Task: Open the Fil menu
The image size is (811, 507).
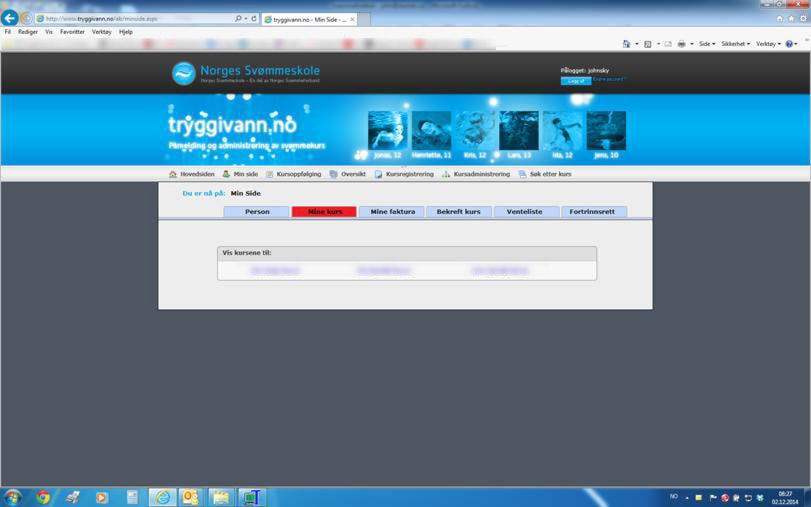Action: point(8,32)
